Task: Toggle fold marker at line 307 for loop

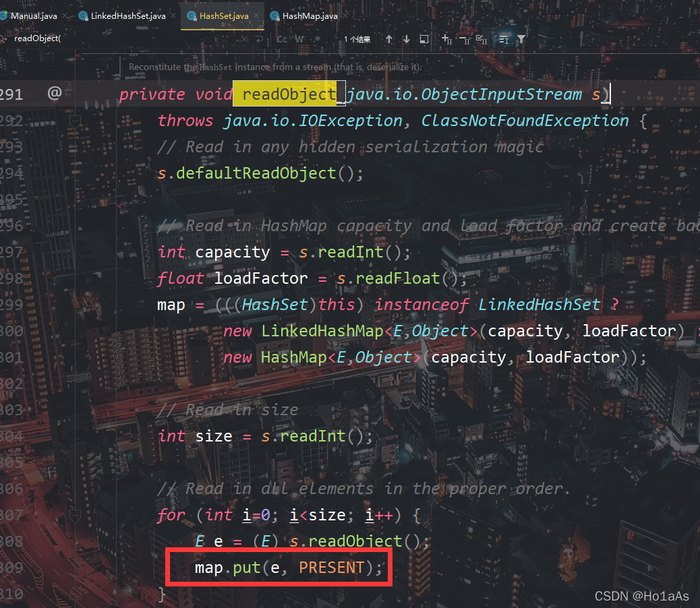Action: (75, 516)
